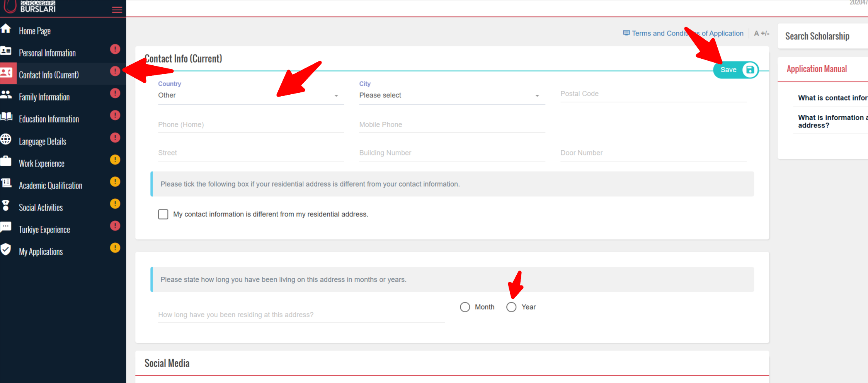The height and width of the screenshot is (383, 868).
Task: Click the My Applications shield icon
Action: pos(6,249)
